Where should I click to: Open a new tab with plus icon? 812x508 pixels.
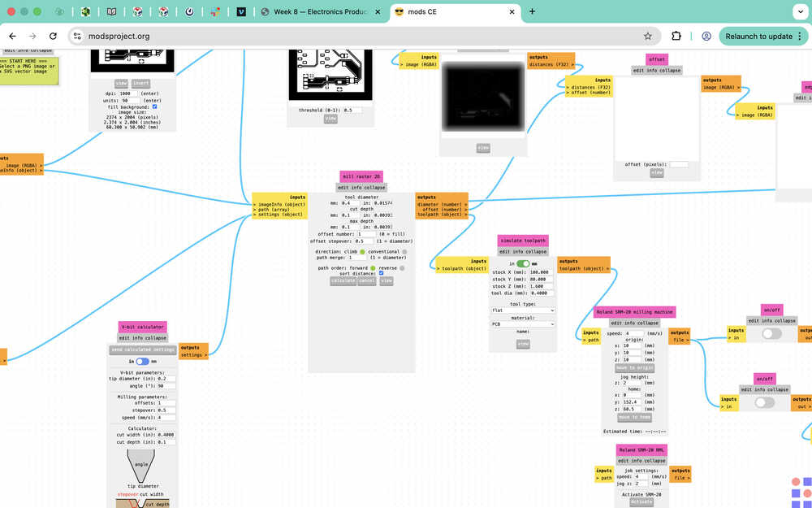(532, 11)
